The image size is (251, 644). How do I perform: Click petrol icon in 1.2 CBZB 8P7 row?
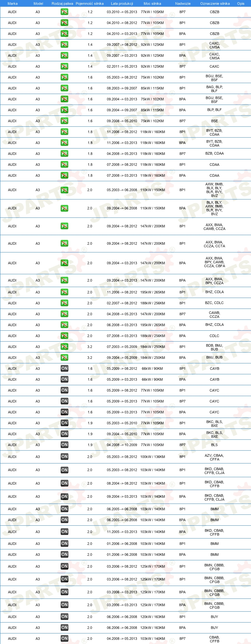pos(65,12)
